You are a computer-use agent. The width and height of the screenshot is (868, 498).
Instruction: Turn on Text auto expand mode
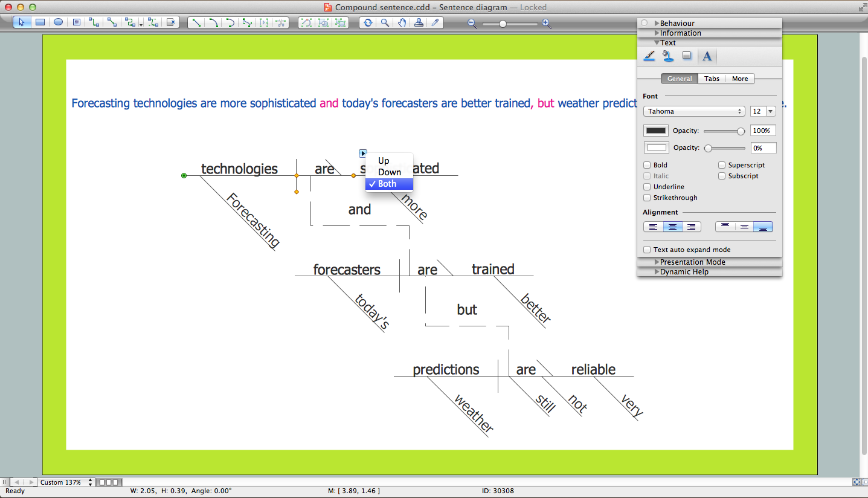click(647, 249)
